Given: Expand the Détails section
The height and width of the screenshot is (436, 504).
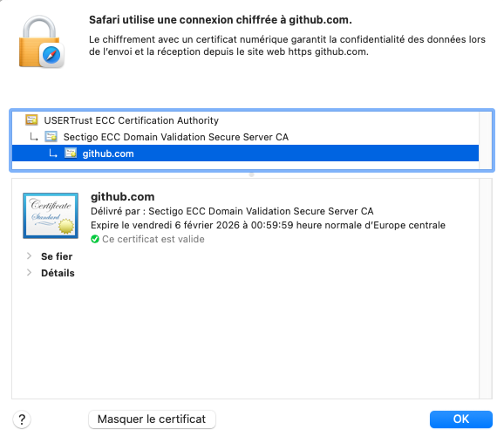Looking at the screenshot, I should click(x=30, y=273).
